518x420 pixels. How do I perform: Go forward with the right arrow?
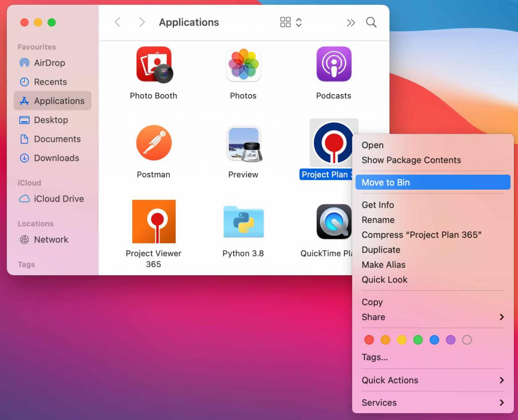142,22
